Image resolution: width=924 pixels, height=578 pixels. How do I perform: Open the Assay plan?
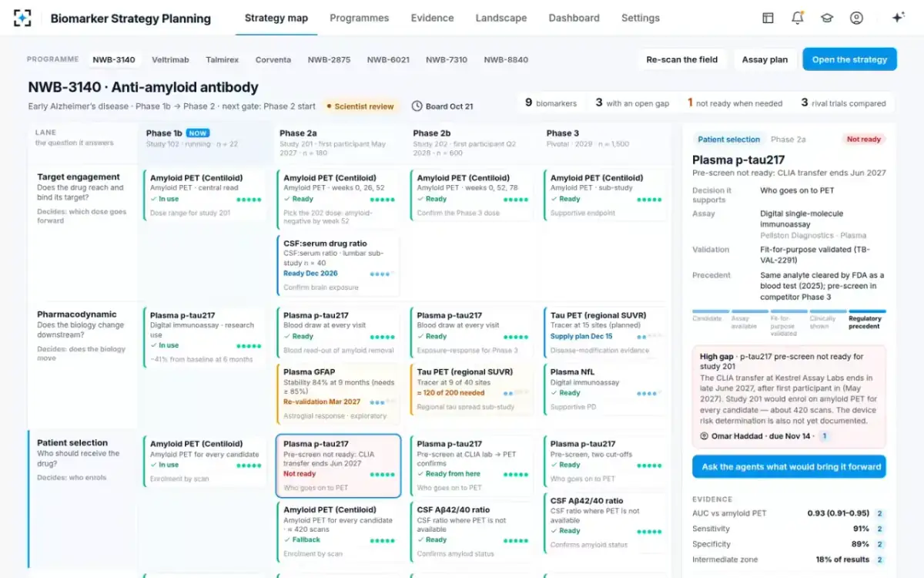click(765, 59)
